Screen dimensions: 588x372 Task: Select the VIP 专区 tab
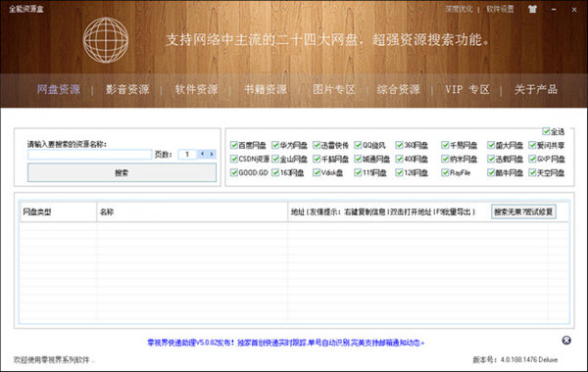(467, 89)
